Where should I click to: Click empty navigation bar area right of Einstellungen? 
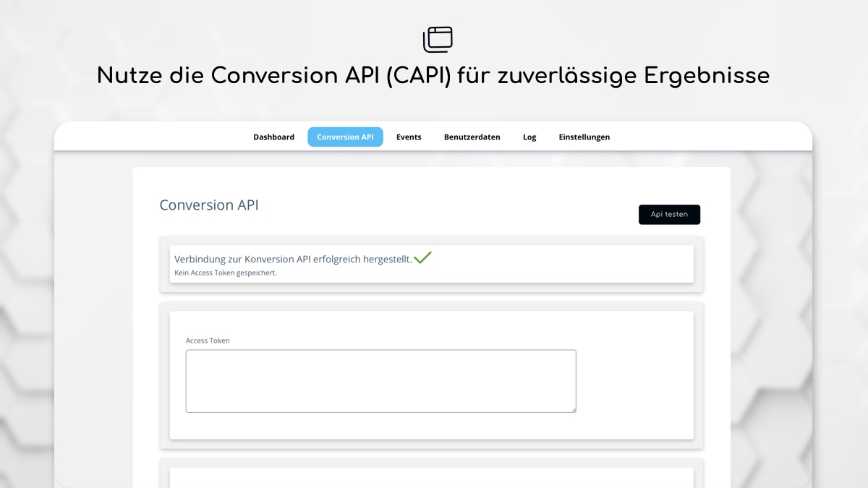tap(709, 137)
